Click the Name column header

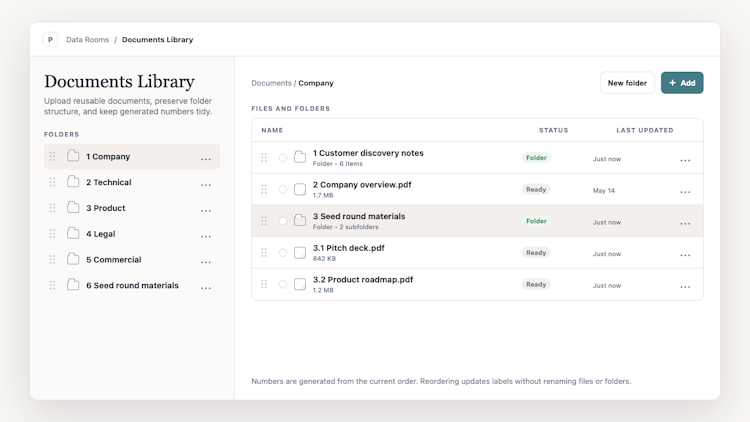click(x=272, y=130)
